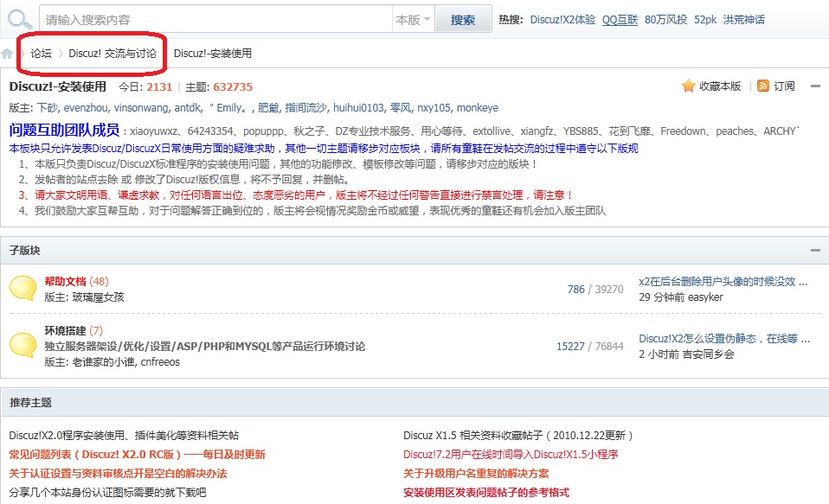
Task: Open 老谁家的小谁 moderator profile
Action: pyautogui.click(x=104, y=362)
